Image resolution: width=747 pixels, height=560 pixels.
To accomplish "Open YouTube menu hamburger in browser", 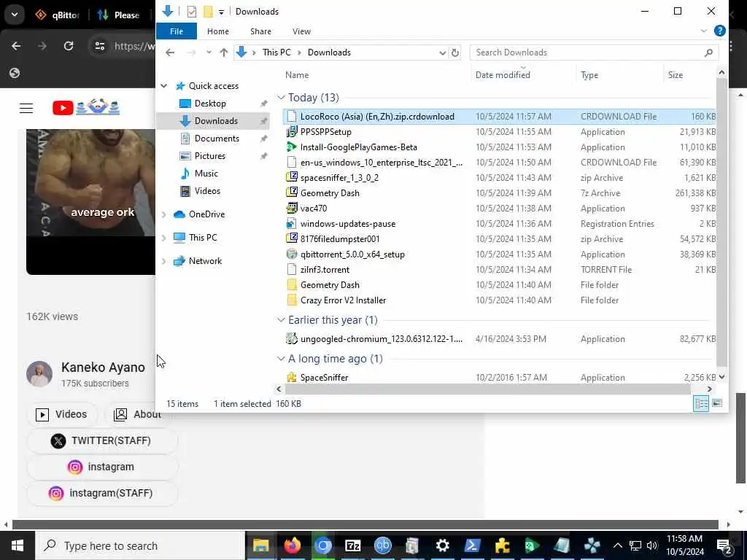I will pos(26,108).
